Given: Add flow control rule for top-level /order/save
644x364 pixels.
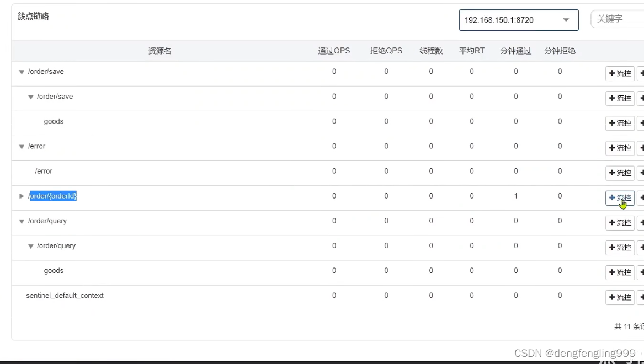Looking at the screenshot, I should tap(620, 73).
